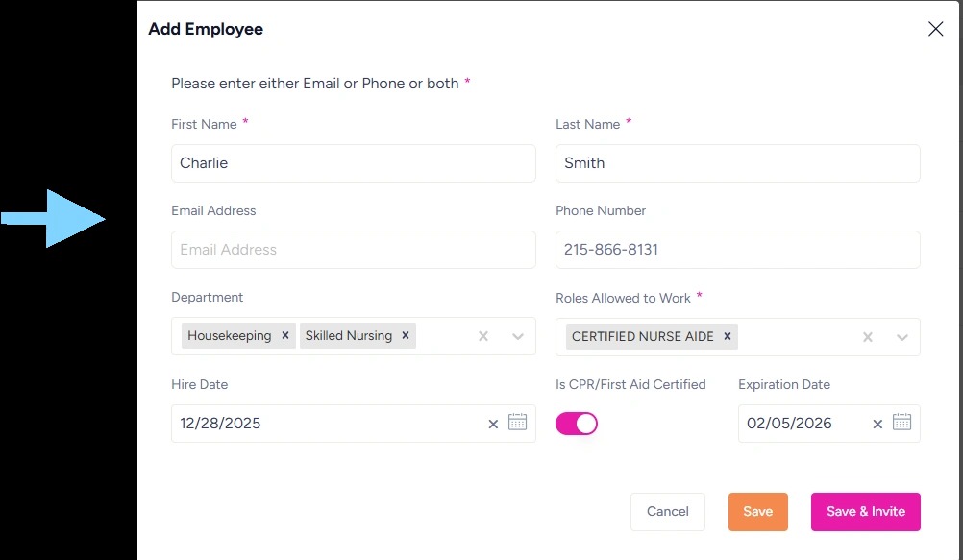Remove the CERTIFIED NURSE AIDE role tag
The width and height of the screenshot is (963, 560).
(x=728, y=336)
